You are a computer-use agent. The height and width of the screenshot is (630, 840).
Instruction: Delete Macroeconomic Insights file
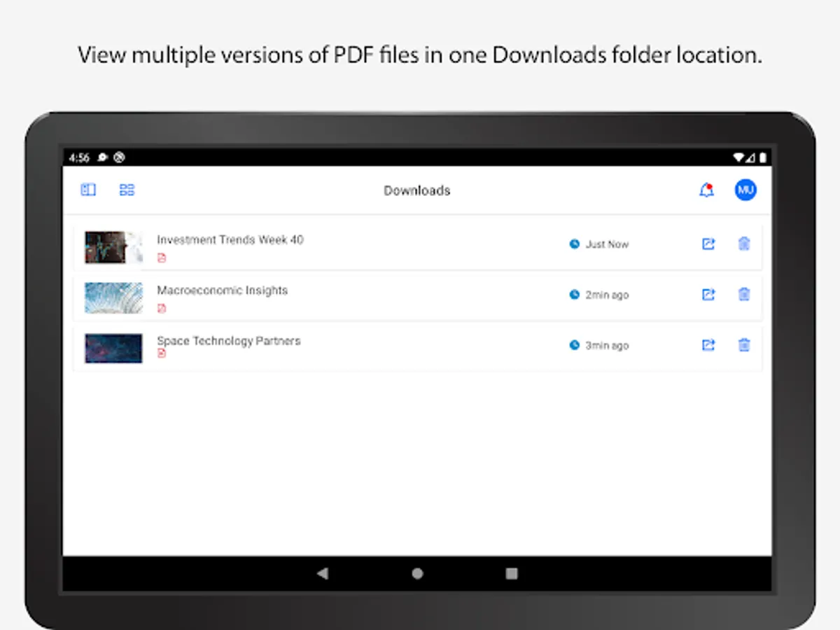[744, 295]
